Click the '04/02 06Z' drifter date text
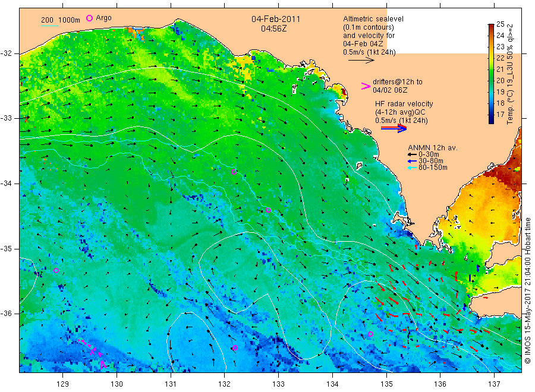Image resolution: width=535 pixels, height=392 pixels. coord(390,90)
